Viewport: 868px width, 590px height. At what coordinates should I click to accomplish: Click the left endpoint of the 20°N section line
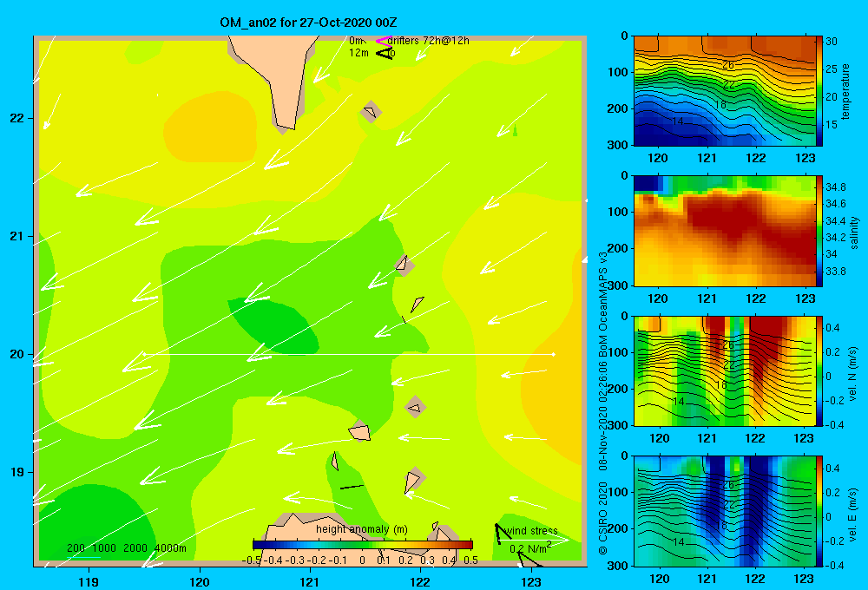pos(144,354)
